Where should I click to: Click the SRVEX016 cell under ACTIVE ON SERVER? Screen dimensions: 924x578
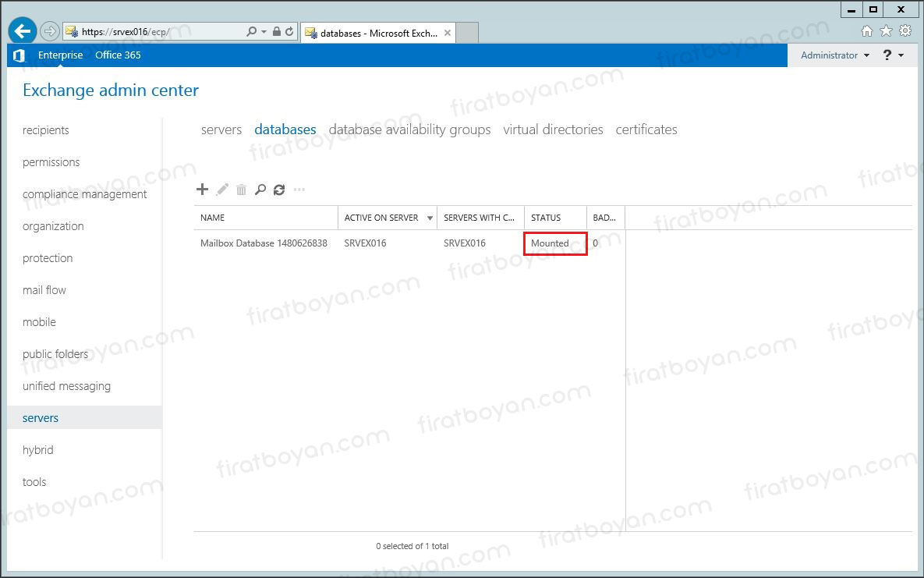(366, 243)
